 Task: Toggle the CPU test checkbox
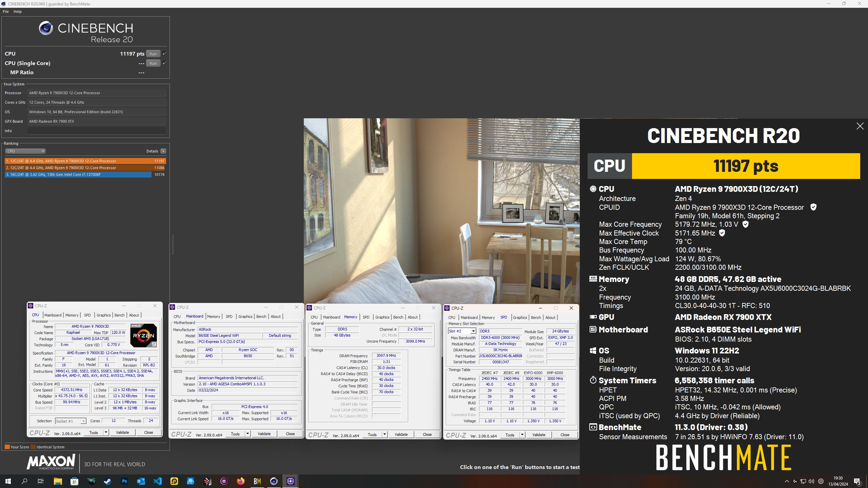point(164,54)
